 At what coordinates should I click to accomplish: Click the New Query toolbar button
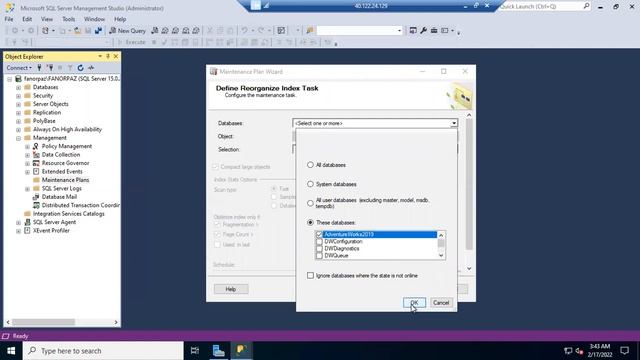point(127,31)
